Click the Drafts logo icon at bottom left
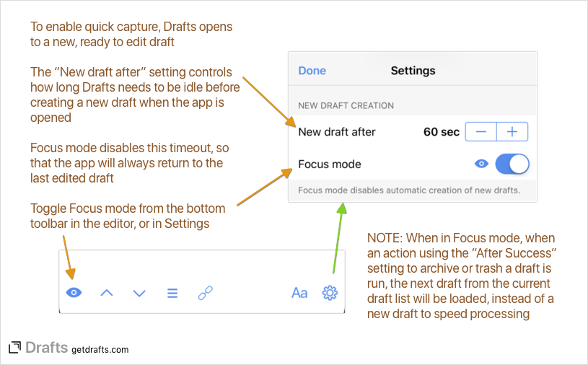This screenshot has height=365, width=588. (x=14, y=348)
